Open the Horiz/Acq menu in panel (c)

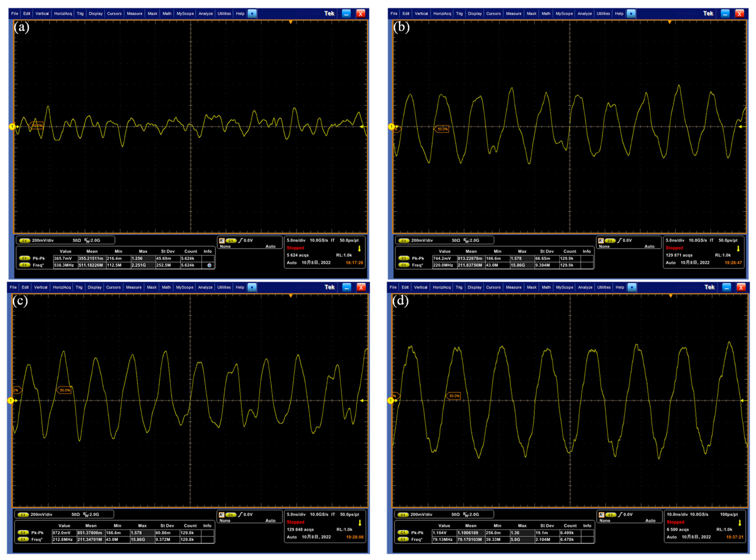pos(62,287)
